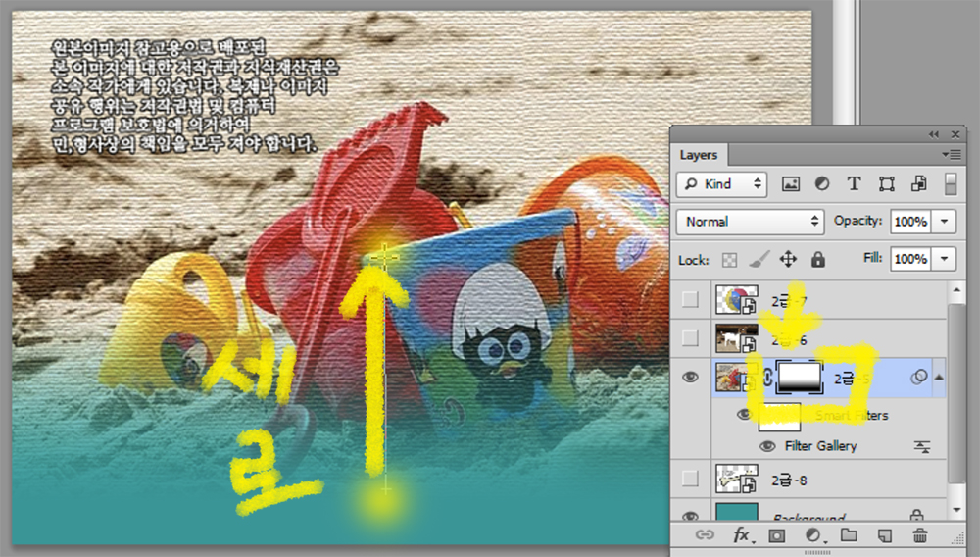
Task: Click the Opacity label
Action: click(857, 221)
